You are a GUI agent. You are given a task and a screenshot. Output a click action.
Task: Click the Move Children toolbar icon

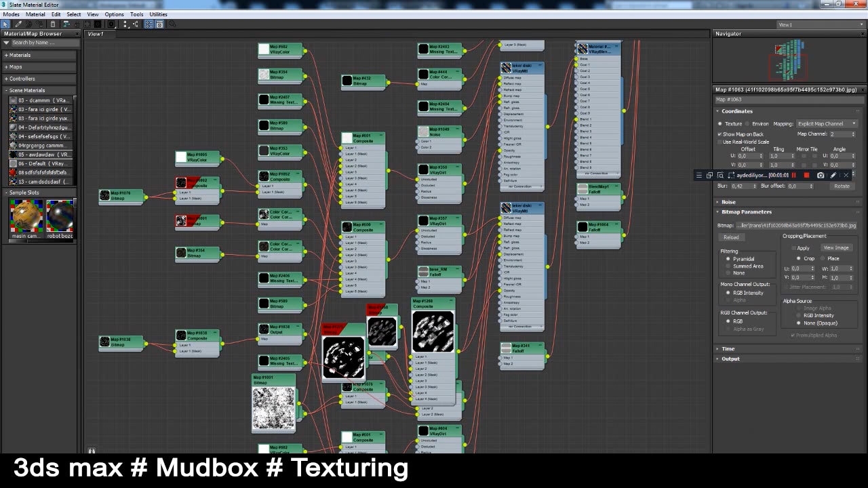pyautogui.click(x=66, y=24)
